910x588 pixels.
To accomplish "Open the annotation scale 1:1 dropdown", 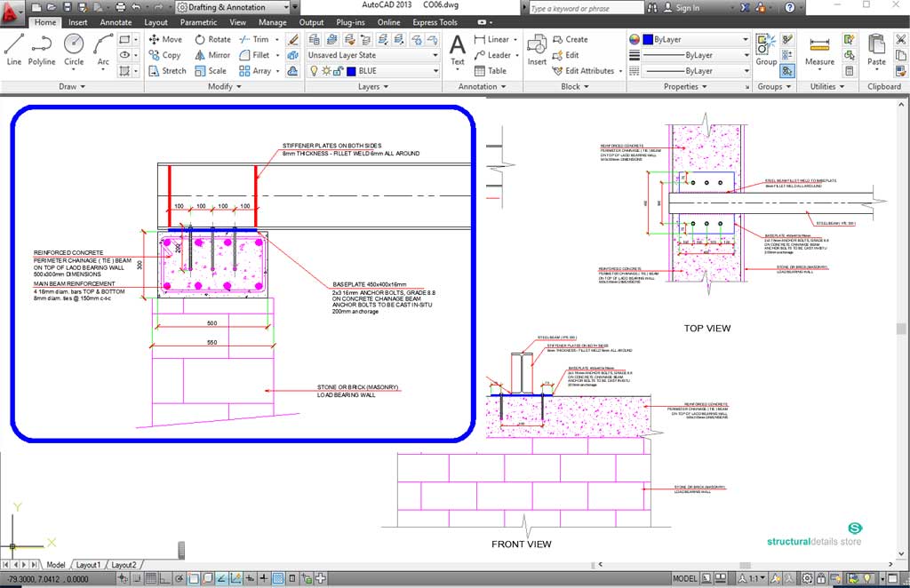I will (x=752, y=578).
